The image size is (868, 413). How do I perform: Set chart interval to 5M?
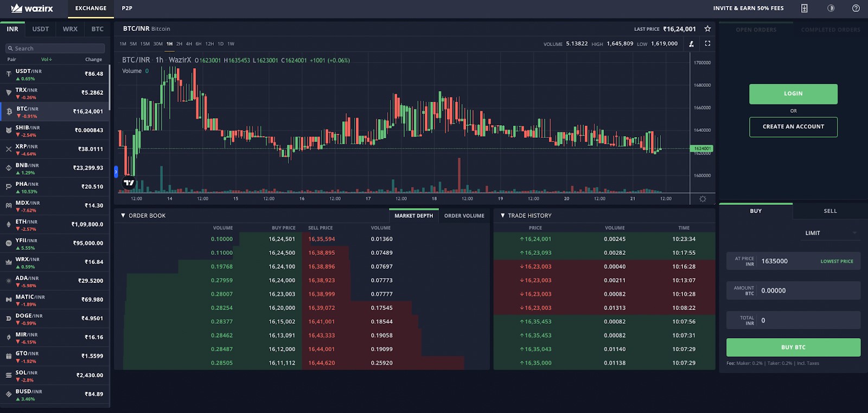133,44
